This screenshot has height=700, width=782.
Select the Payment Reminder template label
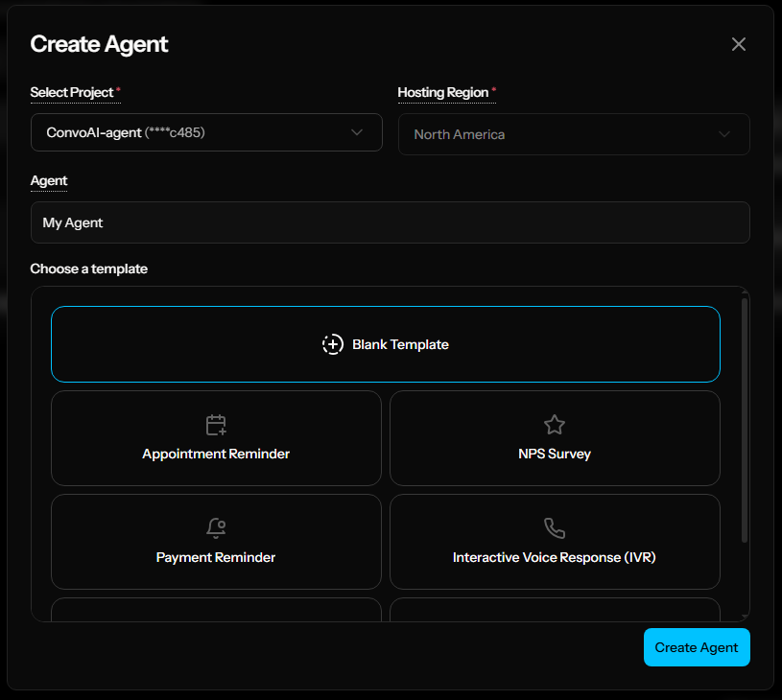(216, 557)
